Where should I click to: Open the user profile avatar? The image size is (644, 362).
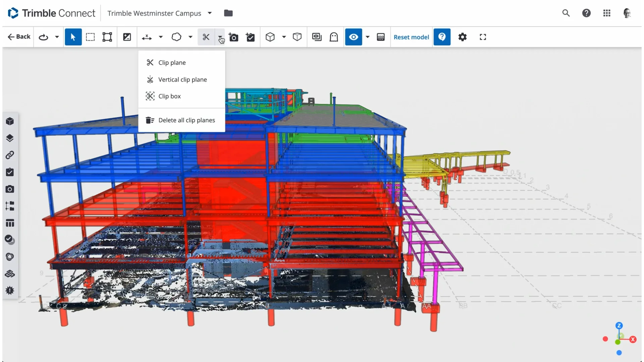point(627,13)
